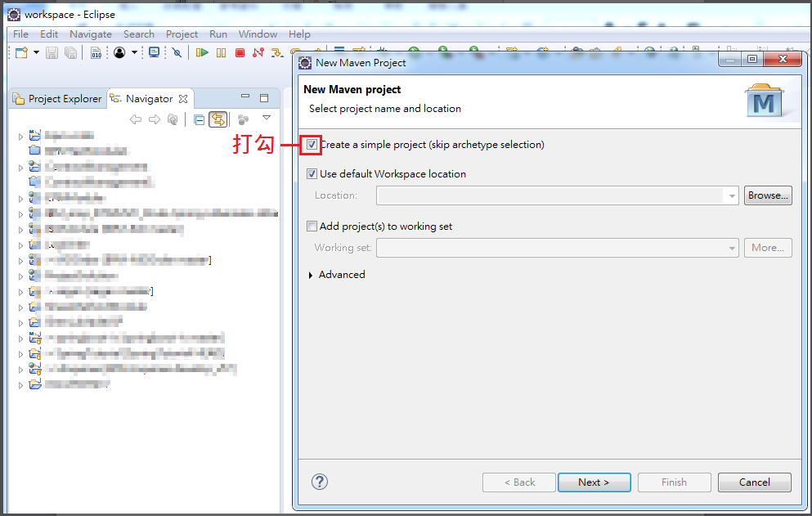
Task: Click the binary 010 file toolbar icon
Action: click(96, 52)
